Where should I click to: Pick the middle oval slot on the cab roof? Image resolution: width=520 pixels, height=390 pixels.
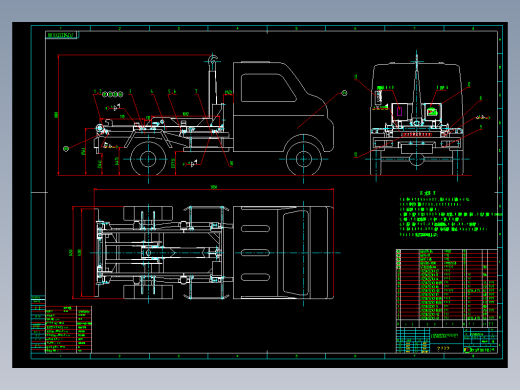255,253
